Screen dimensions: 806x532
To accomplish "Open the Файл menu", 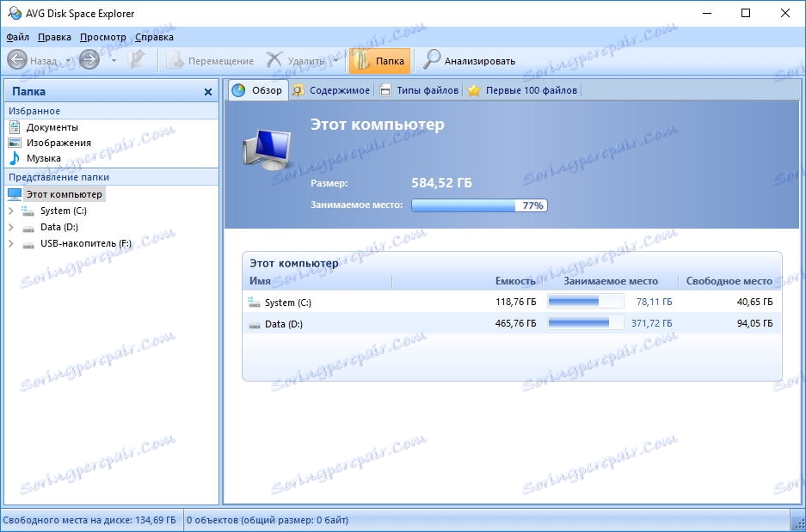I will (17, 37).
